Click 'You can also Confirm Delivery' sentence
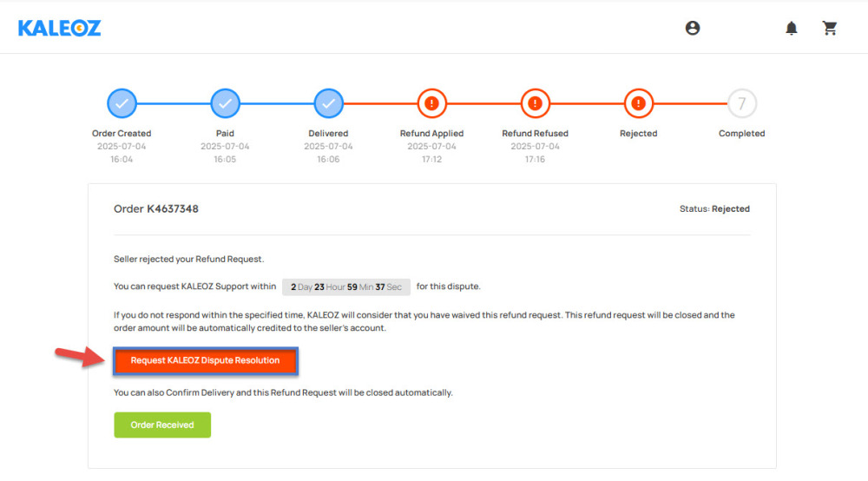 click(x=283, y=392)
